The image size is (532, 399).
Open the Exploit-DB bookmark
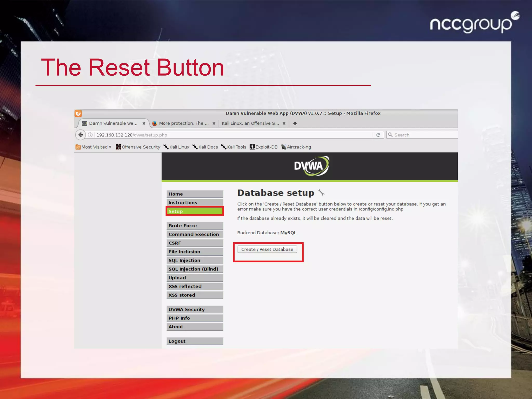tap(263, 147)
